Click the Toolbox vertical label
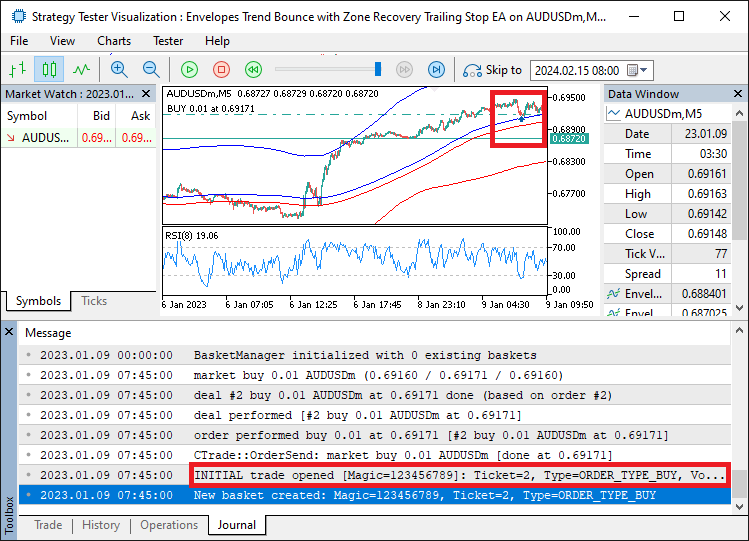This screenshot has width=749, height=541. pos(9,515)
